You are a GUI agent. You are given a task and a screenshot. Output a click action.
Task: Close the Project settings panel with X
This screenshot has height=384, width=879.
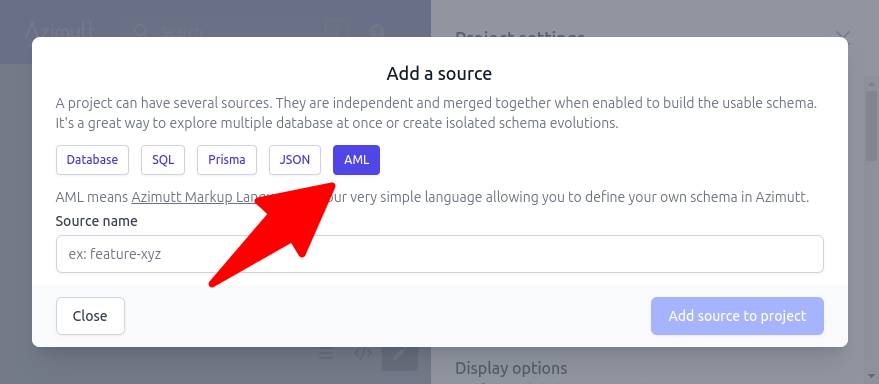tap(843, 38)
